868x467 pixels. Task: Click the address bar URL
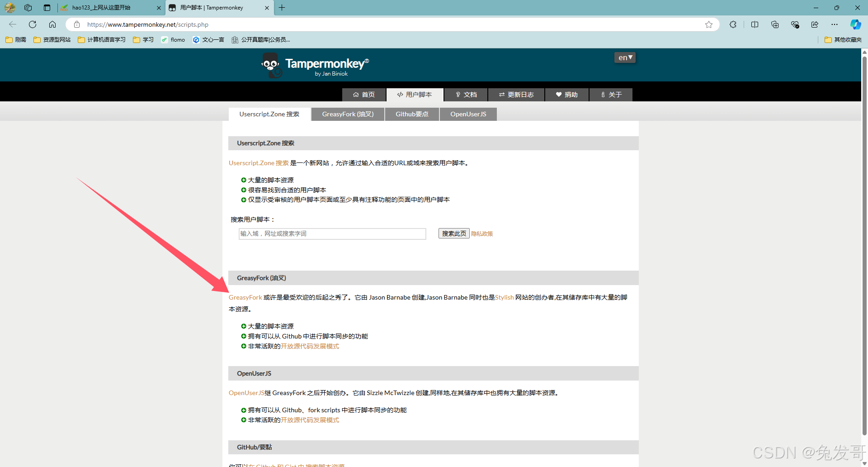pyautogui.click(x=148, y=24)
